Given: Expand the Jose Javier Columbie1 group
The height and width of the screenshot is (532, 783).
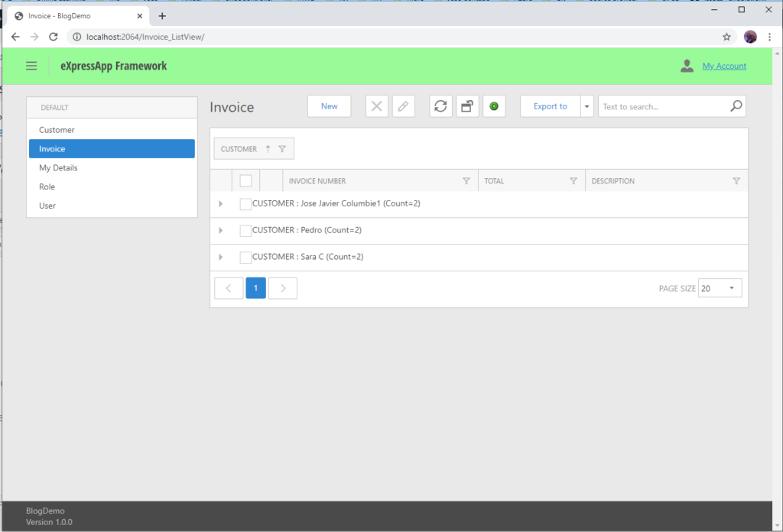Looking at the screenshot, I should [220, 203].
